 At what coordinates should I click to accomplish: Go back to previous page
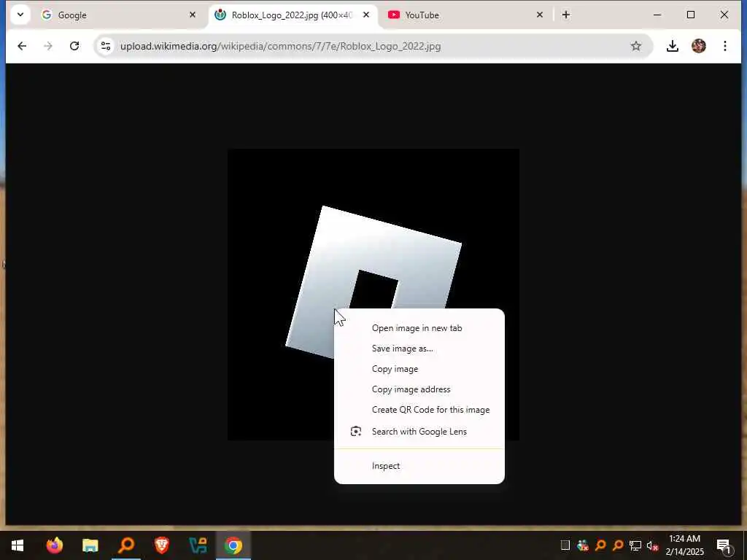22,46
